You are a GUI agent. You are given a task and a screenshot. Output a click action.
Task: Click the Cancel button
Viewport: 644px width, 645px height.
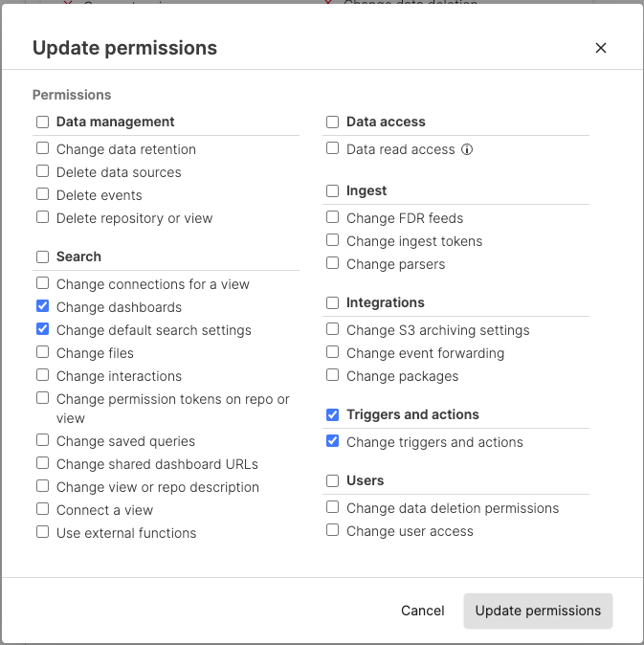[422, 611]
